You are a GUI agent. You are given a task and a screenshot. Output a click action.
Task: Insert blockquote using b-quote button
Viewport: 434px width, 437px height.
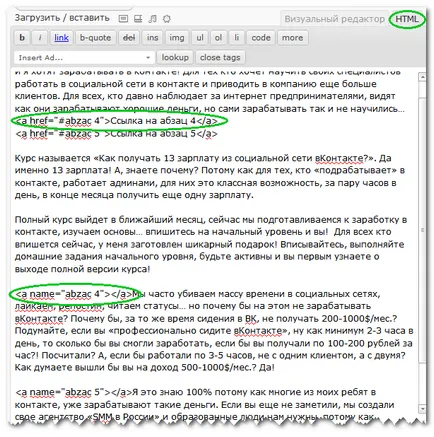tap(95, 38)
